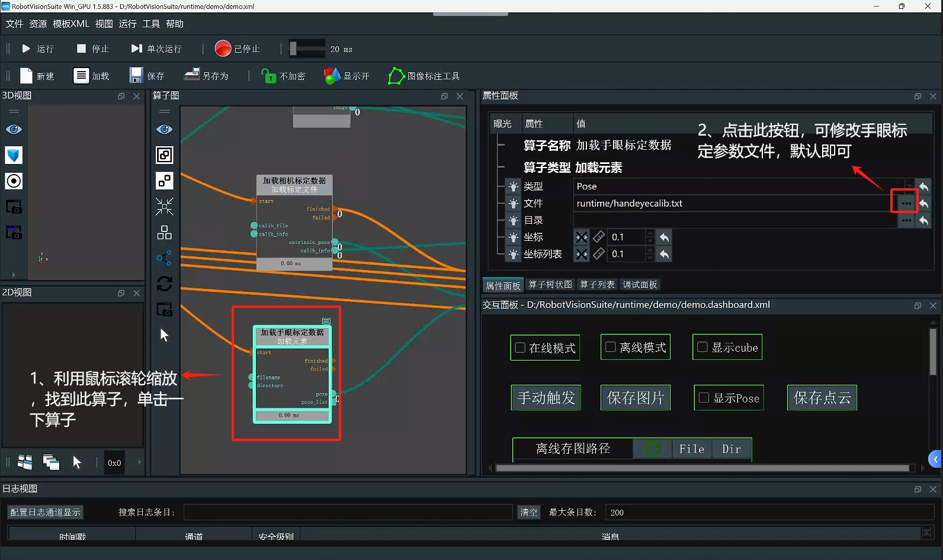This screenshot has height=560, width=943.
Task: Open the 资源 menu
Action: [38, 24]
